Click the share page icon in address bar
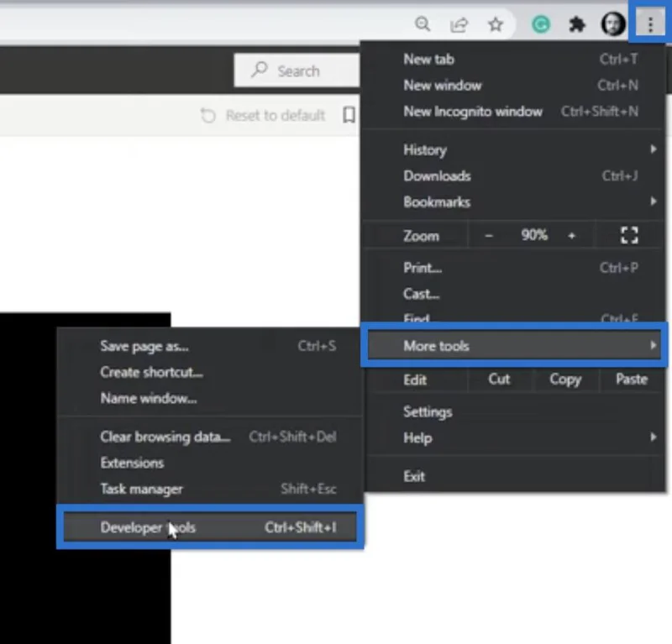The image size is (672, 644). (459, 25)
